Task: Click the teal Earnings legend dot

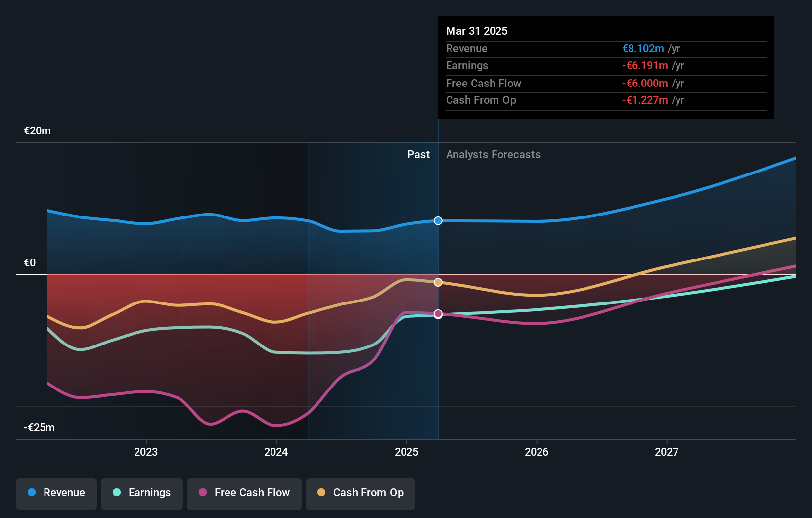Action: click(117, 492)
